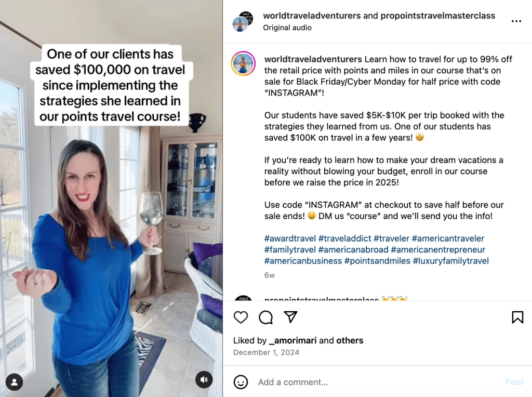The height and width of the screenshot is (397, 532).
Task: Click the Original audio link
Action: pos(287,28)
